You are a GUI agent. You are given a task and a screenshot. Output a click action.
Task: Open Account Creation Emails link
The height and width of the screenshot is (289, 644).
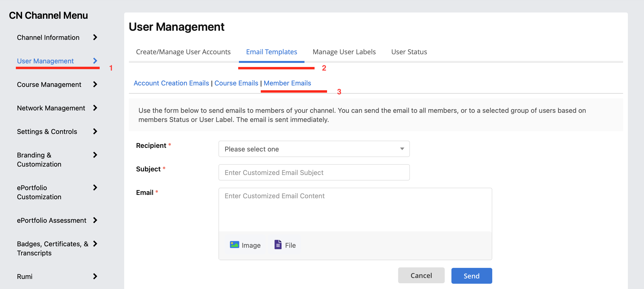tap(171, 83)
